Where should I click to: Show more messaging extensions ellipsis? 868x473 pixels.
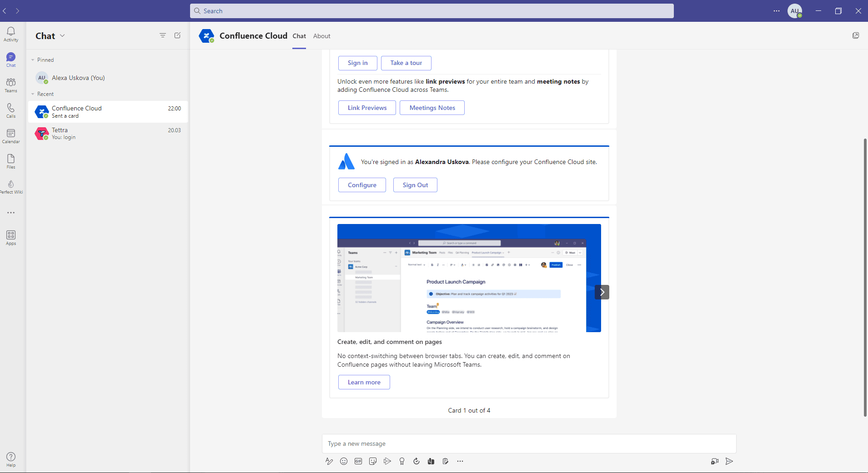click(x=460, y=461)
